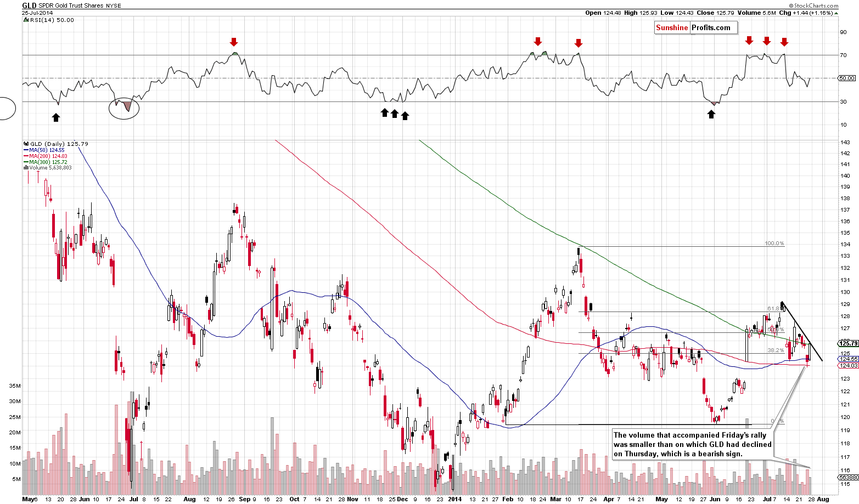Click the 20M volume scale label

[x=15, y=432]
